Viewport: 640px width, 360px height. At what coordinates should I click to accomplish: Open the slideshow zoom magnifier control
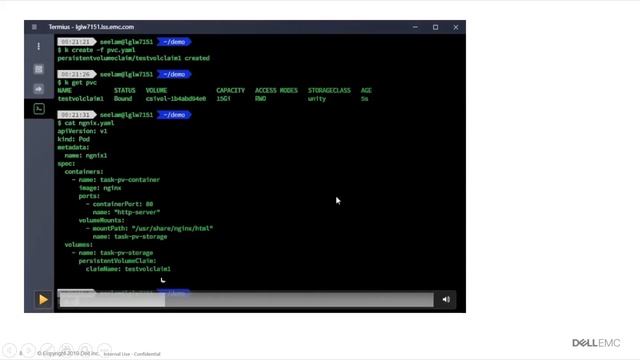pyautogui.click(x=86, y=350)
